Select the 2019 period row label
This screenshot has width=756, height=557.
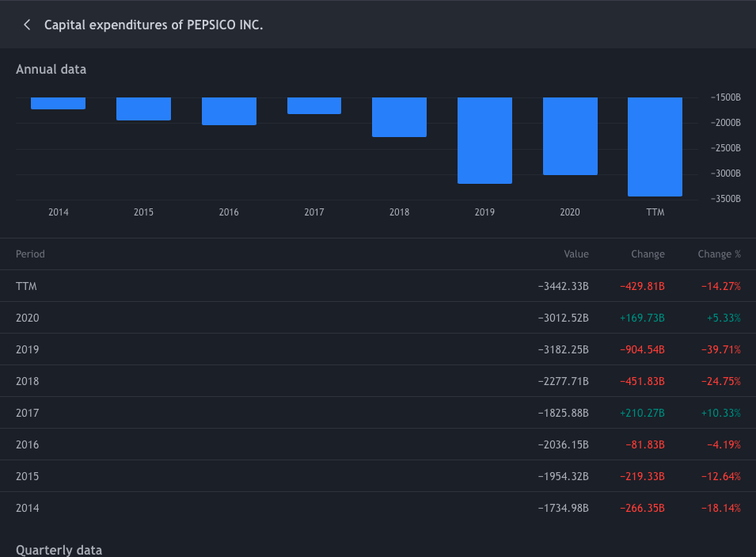coord(28,349)
